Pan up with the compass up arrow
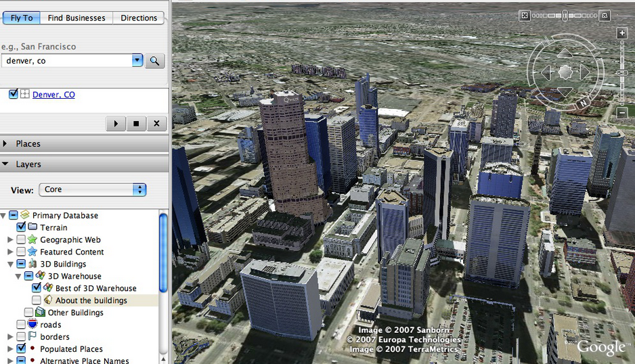635x364 pixels. pos(565,53)
